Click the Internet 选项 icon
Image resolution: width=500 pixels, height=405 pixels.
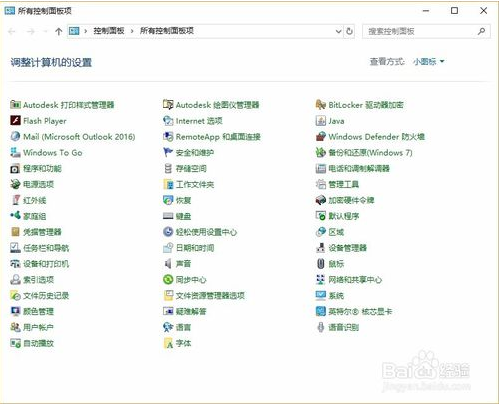[x=168, y=120]
